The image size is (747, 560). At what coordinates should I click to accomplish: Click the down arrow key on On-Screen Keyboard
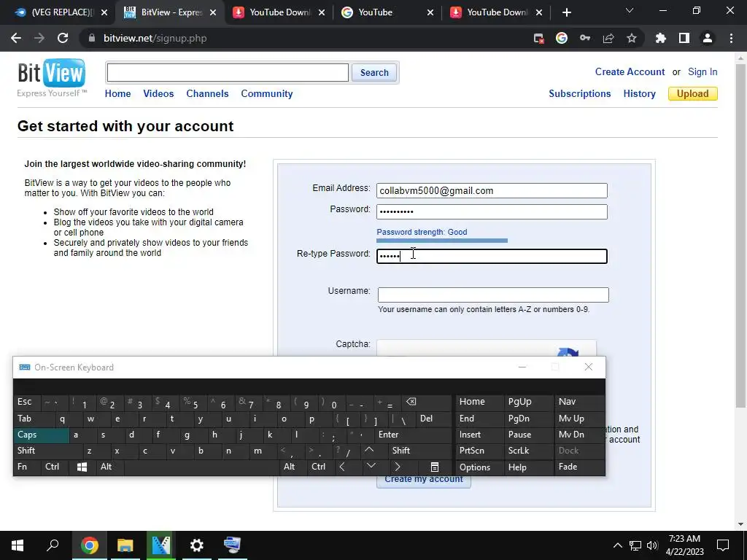click(x=371, y=467)
